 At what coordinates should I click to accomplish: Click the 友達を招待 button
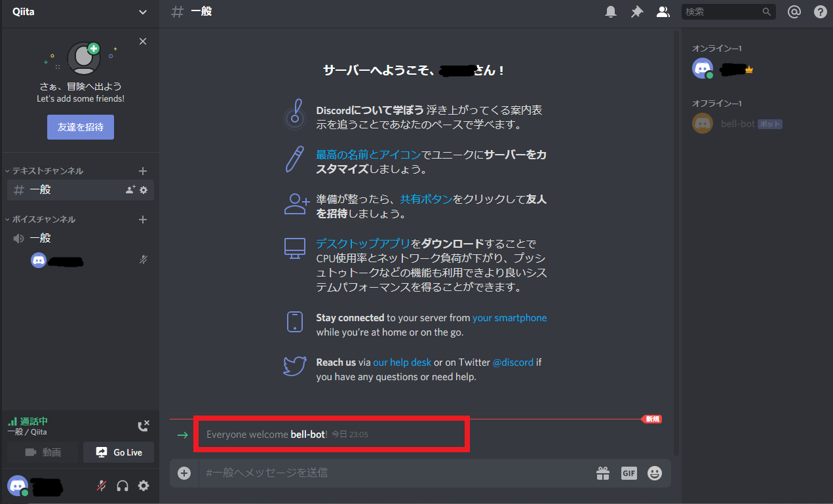(x=81, y=127)
